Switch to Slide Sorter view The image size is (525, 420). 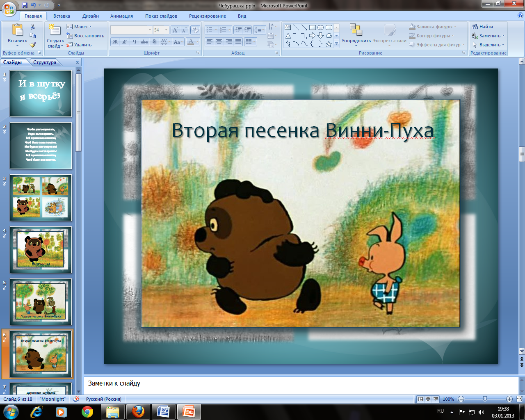[428, 399]
